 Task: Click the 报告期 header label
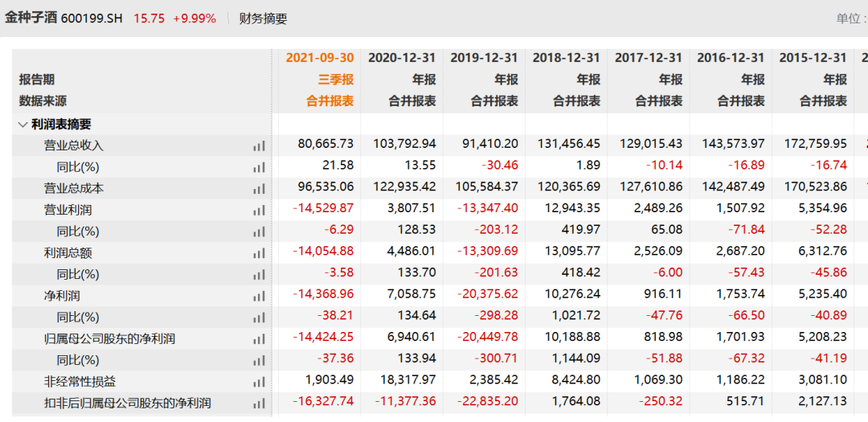pyautogui.click(x=36, y=80)
